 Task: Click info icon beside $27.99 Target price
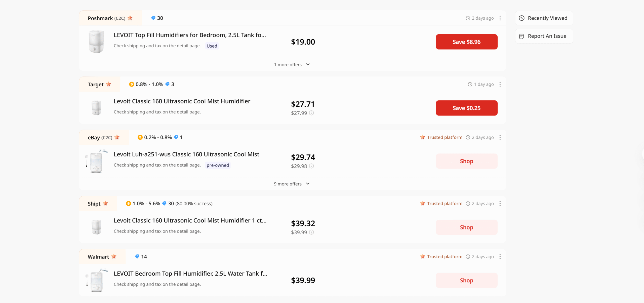(x=311, y=113)
